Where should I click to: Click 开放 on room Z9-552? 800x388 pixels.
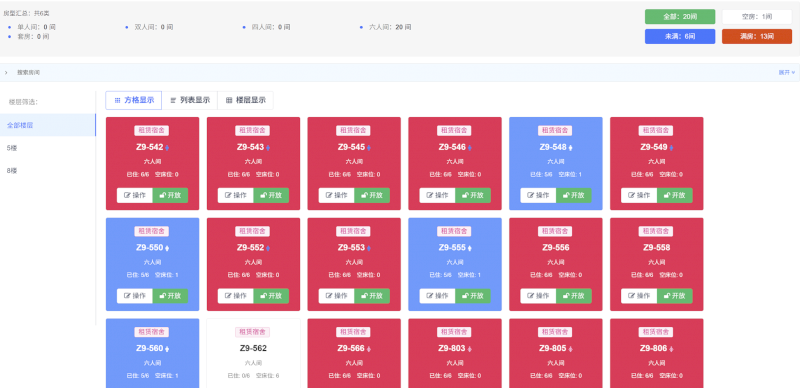click(x=271, y=296)
